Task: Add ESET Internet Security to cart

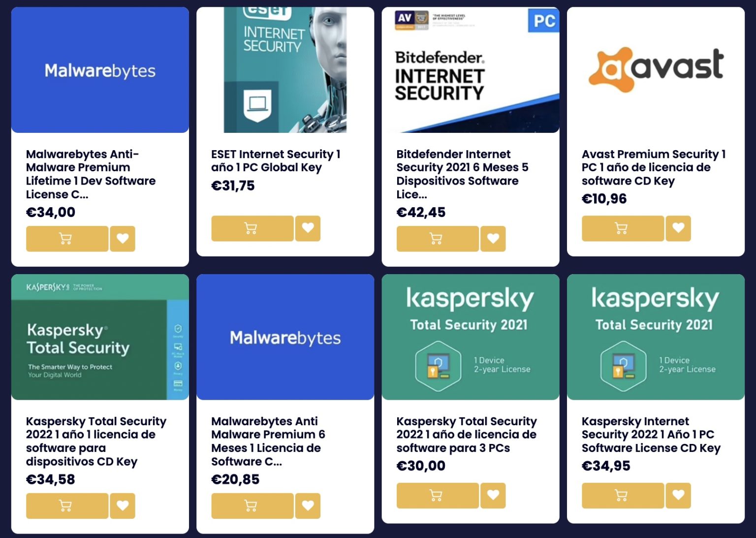Action: [x=252, y=228]
